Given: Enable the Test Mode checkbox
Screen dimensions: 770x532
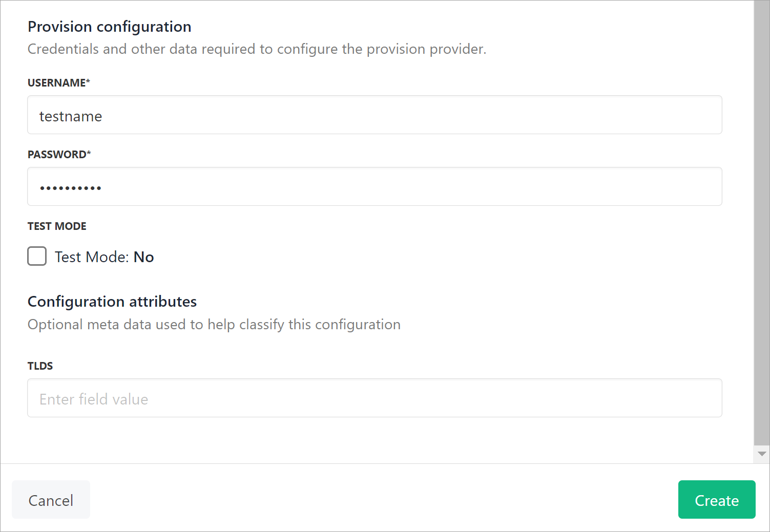Looking at the screenshot, I should (x=37, y=256).
